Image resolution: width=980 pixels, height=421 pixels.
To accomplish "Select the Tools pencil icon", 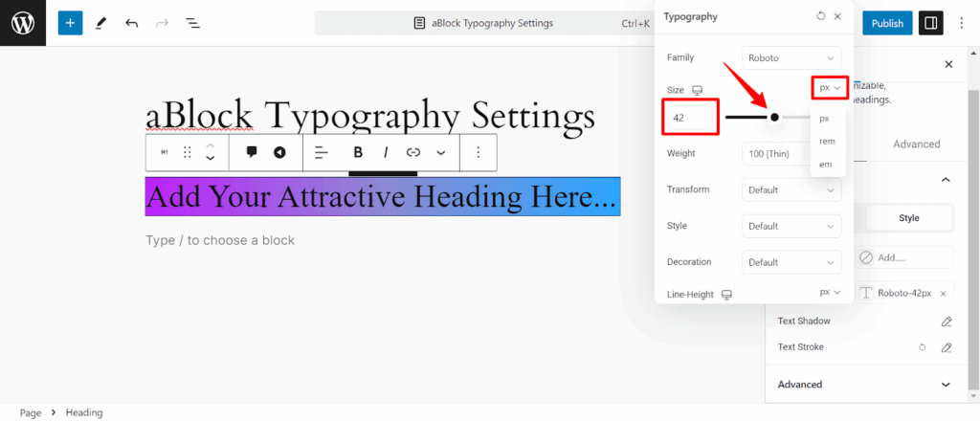I will point(100,23).
